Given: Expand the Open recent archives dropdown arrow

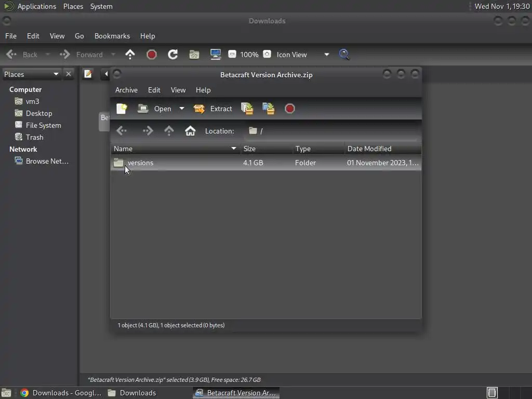Looking at the screenshot, I should pyautogui.click(x=182, y=109).
